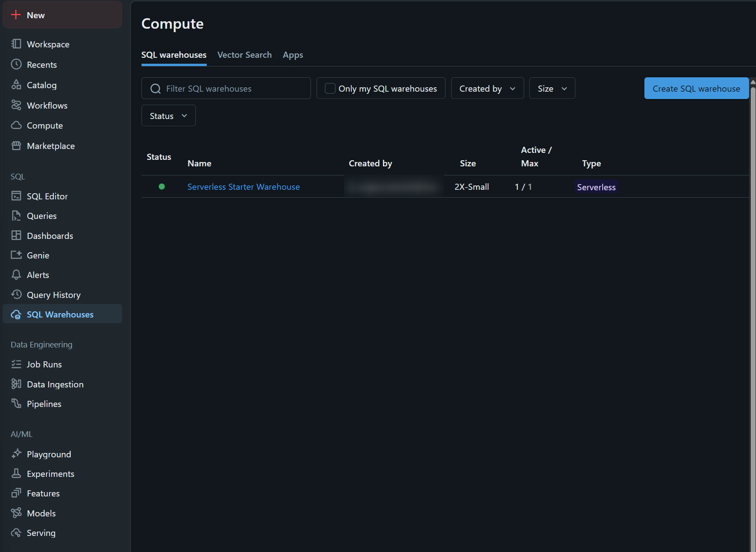Click the Data Ingestion icon
The width and height of the screenshot is (756, 552).
tap(16, 384)
